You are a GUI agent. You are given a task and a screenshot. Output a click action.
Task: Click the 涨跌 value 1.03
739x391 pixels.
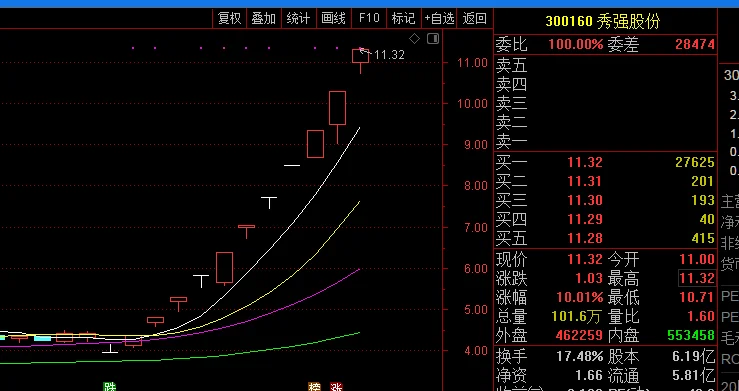[589, 278]
